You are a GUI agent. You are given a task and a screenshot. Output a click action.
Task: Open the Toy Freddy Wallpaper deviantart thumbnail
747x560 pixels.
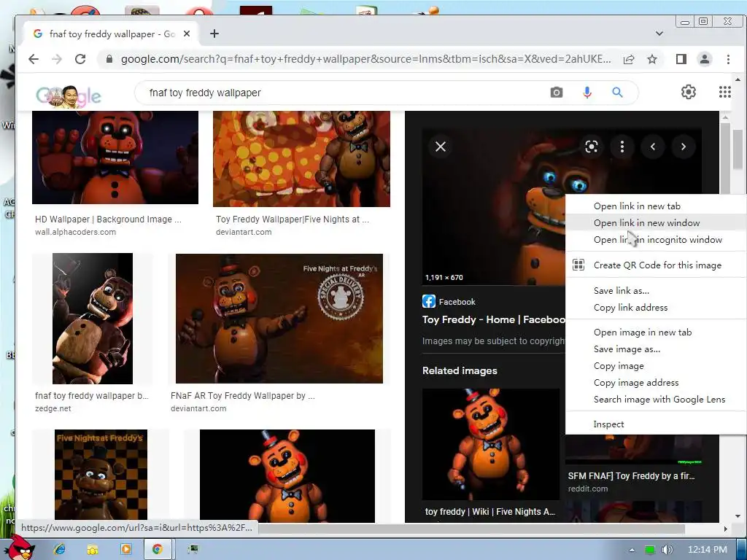point(301,159)
